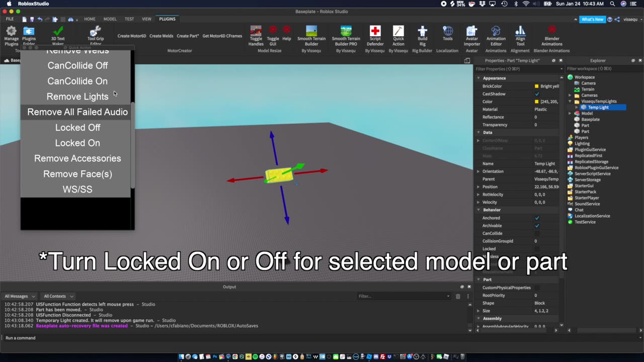Open the Smooth Terrain Builder plugin

311,36
